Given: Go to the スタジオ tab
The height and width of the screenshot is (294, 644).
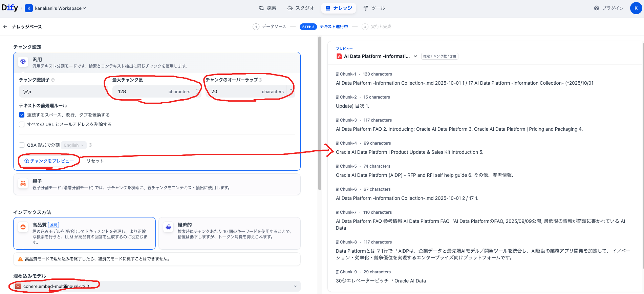Looking at the screenshot, I should [x=301, y=8].
